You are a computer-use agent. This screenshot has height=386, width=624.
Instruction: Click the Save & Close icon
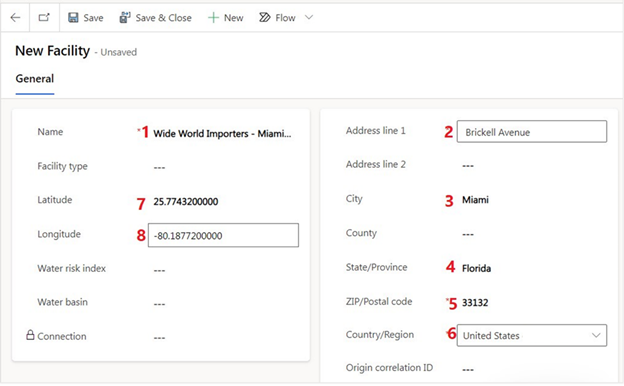click(125, 18)
